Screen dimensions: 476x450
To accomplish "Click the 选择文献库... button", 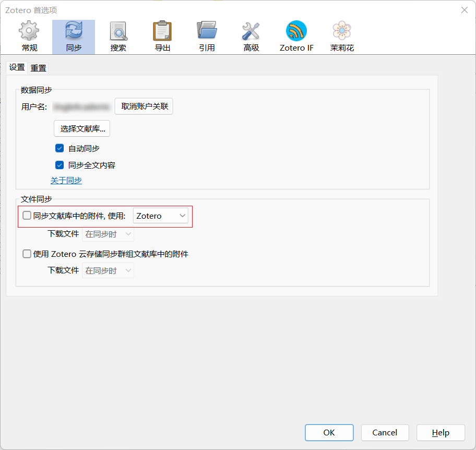I will point(82,129).
